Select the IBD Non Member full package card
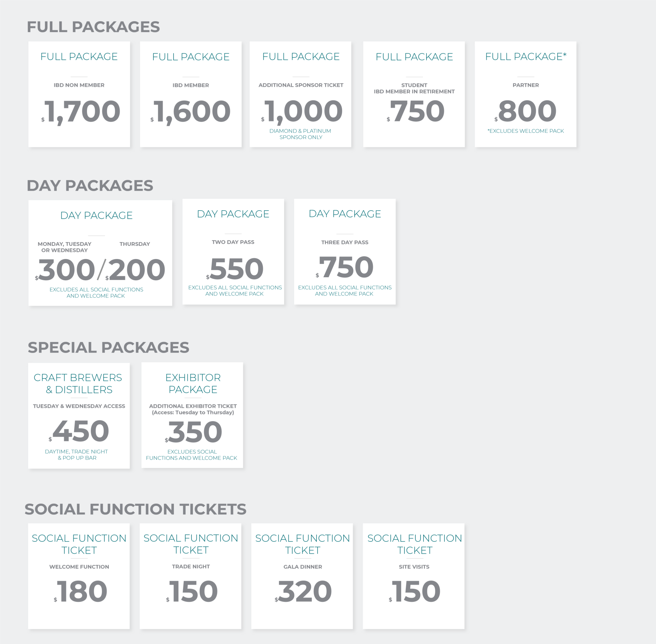This screenshot has width=656, height=644. click(x=79, y=94)
